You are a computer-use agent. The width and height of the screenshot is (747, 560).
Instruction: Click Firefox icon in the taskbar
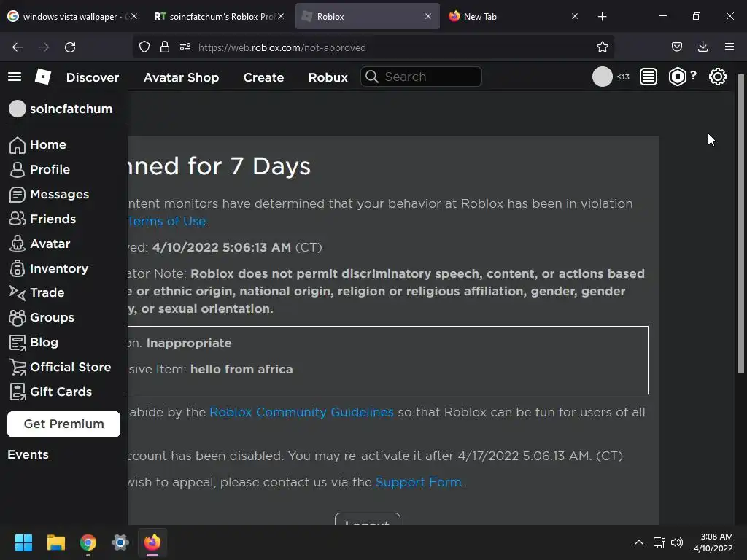152,542
